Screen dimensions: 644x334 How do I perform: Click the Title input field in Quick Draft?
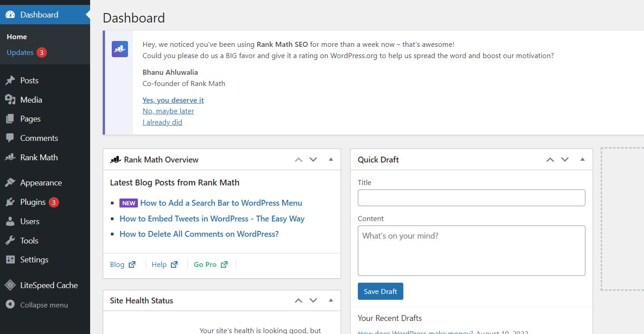point(471,198)
